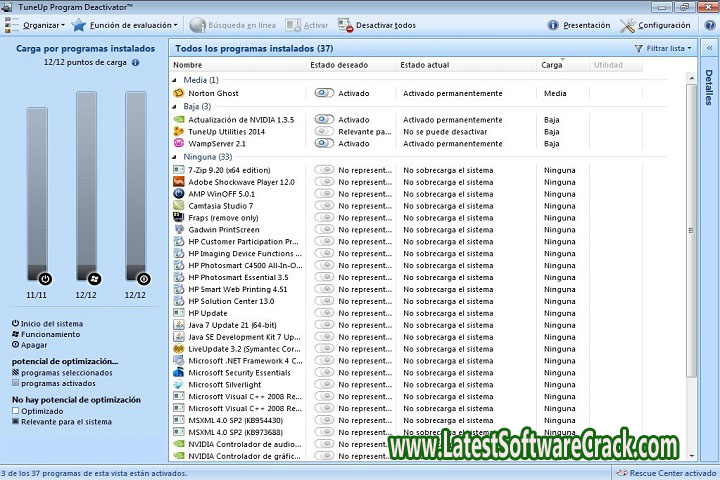Click the WampServer 2.1 icon
Viewport: 720px width, 480px height.
[178, 144]
